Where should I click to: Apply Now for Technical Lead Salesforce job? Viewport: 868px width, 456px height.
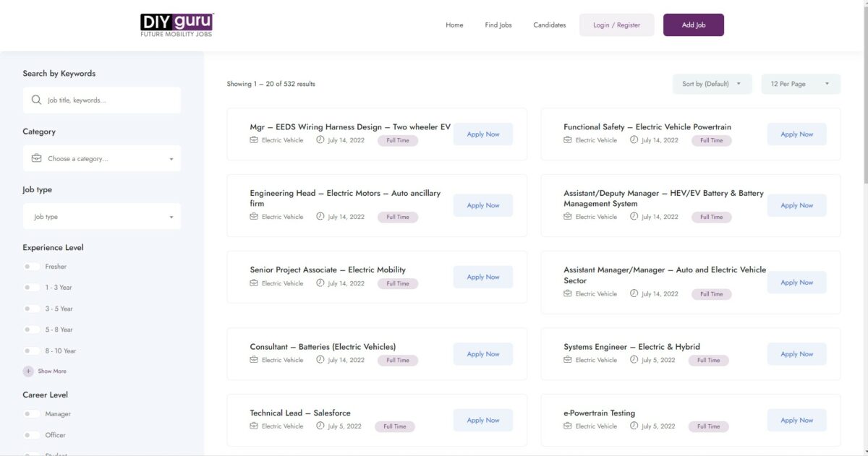tap(483, 421)
